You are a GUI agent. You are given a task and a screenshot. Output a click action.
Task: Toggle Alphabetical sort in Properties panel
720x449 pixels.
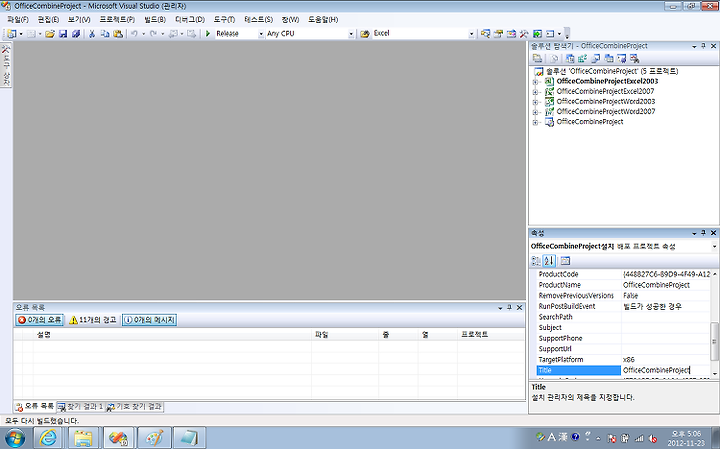549,261
